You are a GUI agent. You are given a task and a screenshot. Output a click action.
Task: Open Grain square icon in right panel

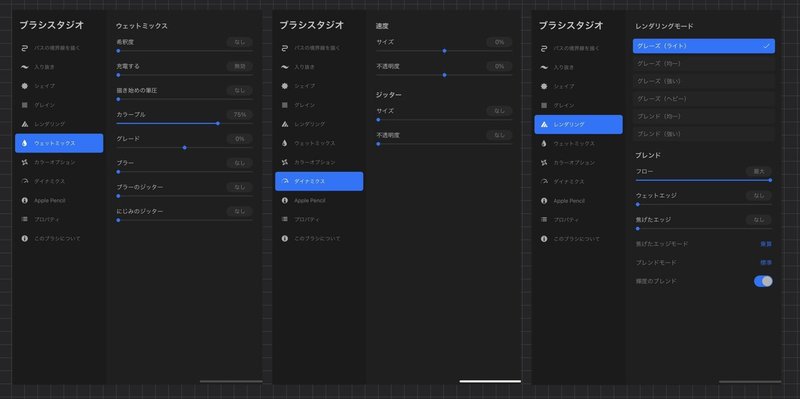[544, 105]
